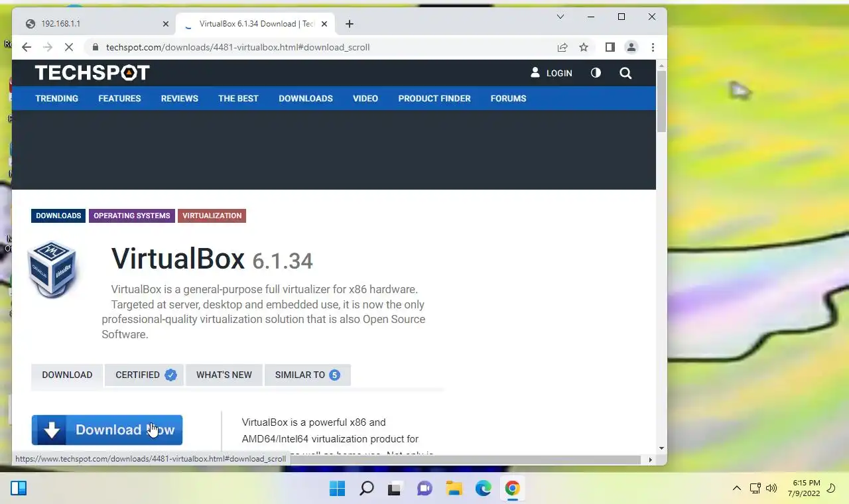849x504 pixels.
Task: Click the TechSpot logo
Action: [92, 72]
